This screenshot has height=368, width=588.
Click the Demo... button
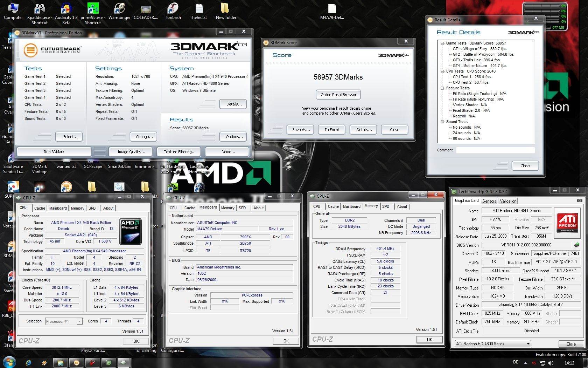tap(227, 152)
